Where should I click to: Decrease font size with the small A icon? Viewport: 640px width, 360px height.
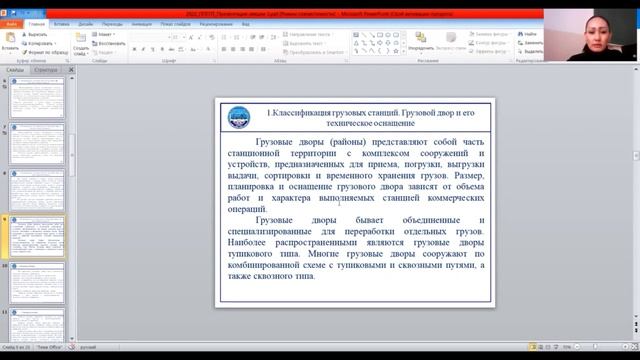(x=200, y=37)
